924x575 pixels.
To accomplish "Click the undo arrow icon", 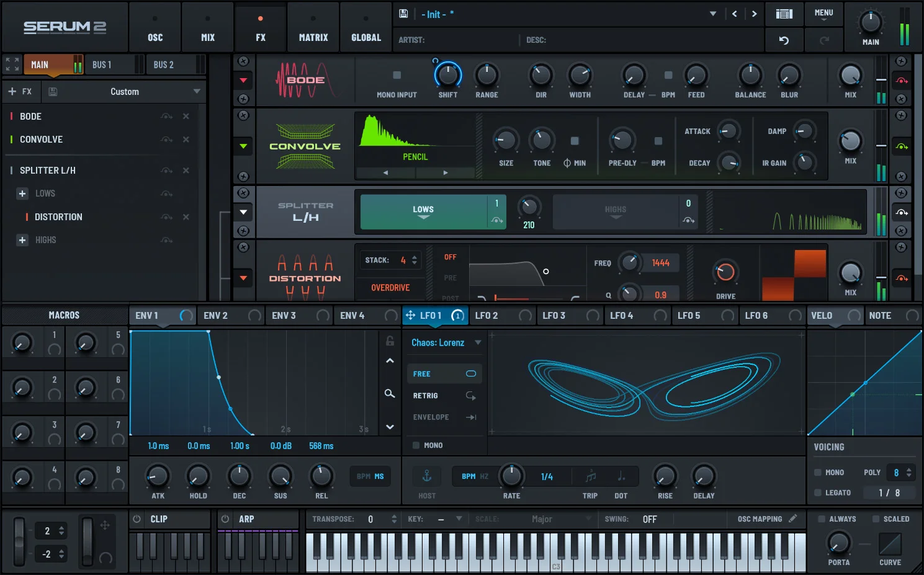I will coord(784,40).
